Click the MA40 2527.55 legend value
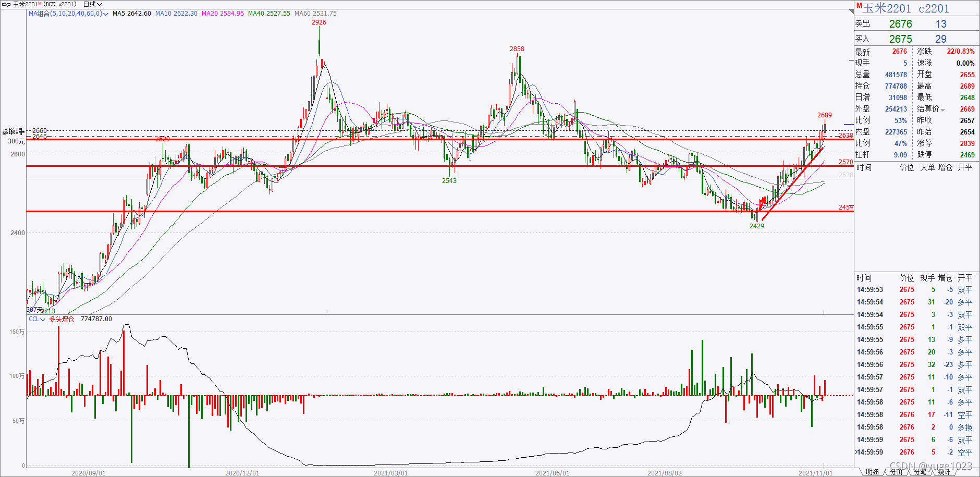This screenshot has width=980, height=477. (x=269, y=14)
